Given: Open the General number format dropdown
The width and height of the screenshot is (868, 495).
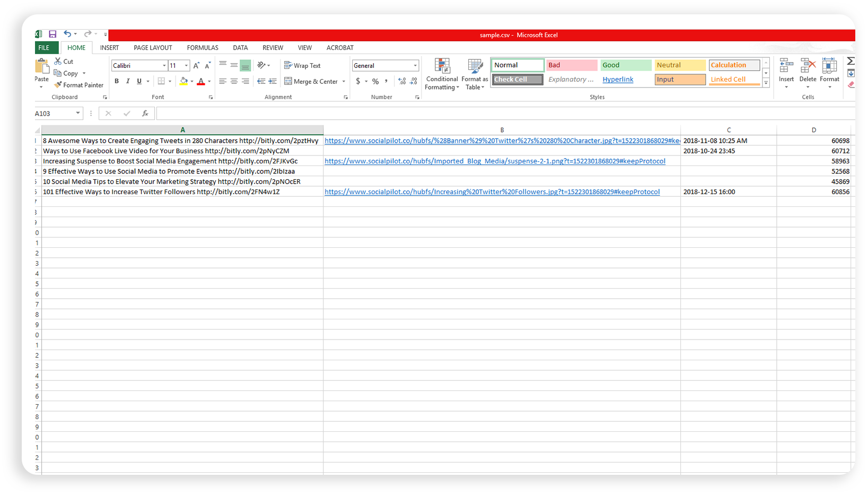Looking at the screenshot, I should [x=415, y=66].
